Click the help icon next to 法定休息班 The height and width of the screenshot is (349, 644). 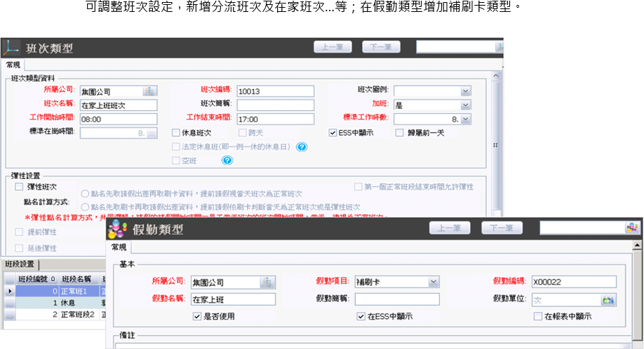[x=302, y=147]
